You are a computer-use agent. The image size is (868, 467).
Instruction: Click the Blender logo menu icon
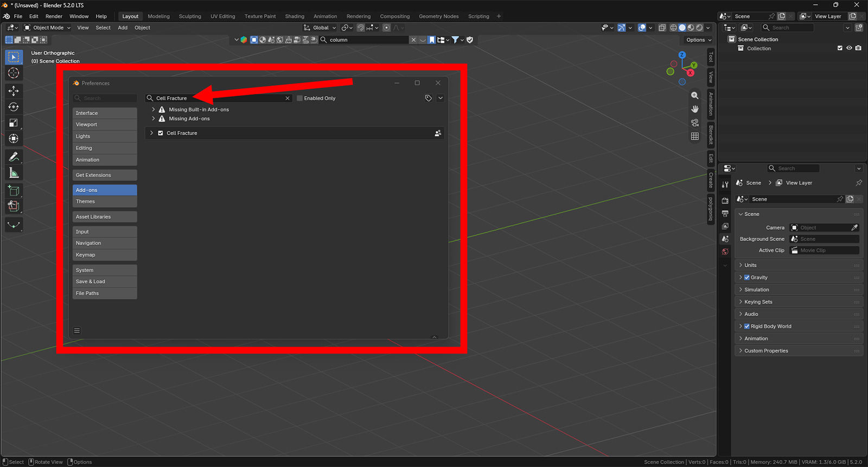pyautogui.click(x=7, y=16)
